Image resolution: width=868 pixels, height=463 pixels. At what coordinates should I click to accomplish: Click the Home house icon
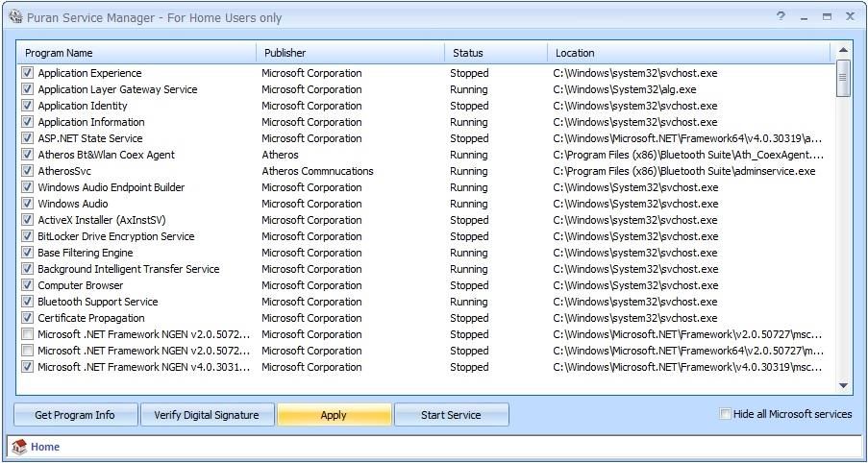click(19, 447)
